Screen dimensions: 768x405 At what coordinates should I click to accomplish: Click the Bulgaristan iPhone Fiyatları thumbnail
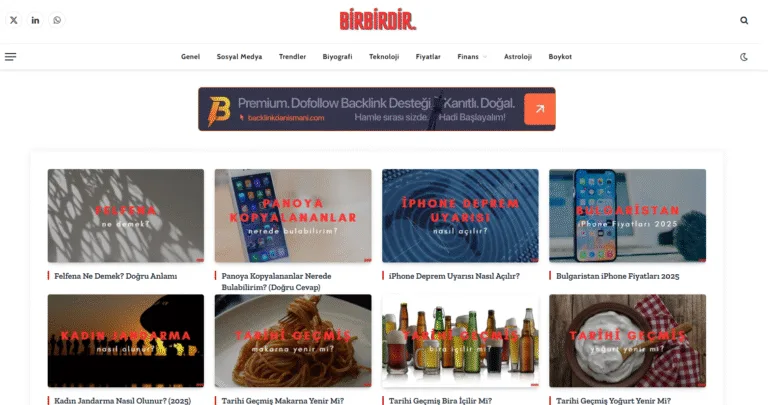tap(627, 215)
